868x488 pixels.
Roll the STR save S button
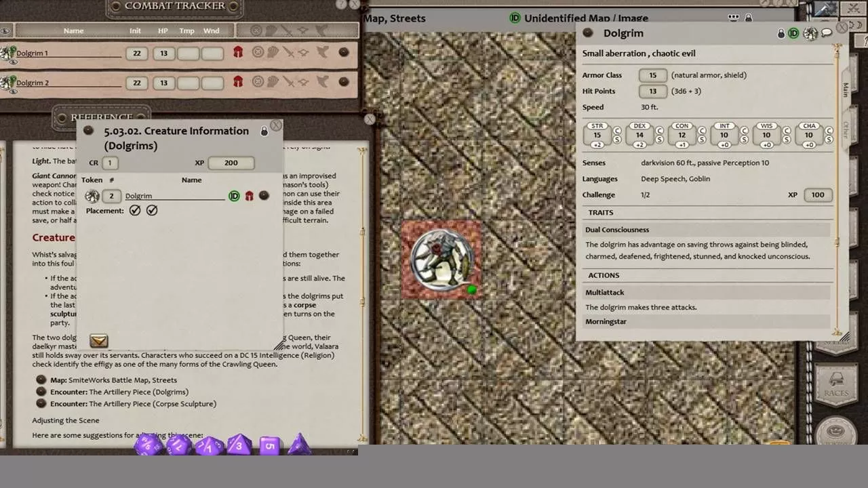click(x=617, y=140)
